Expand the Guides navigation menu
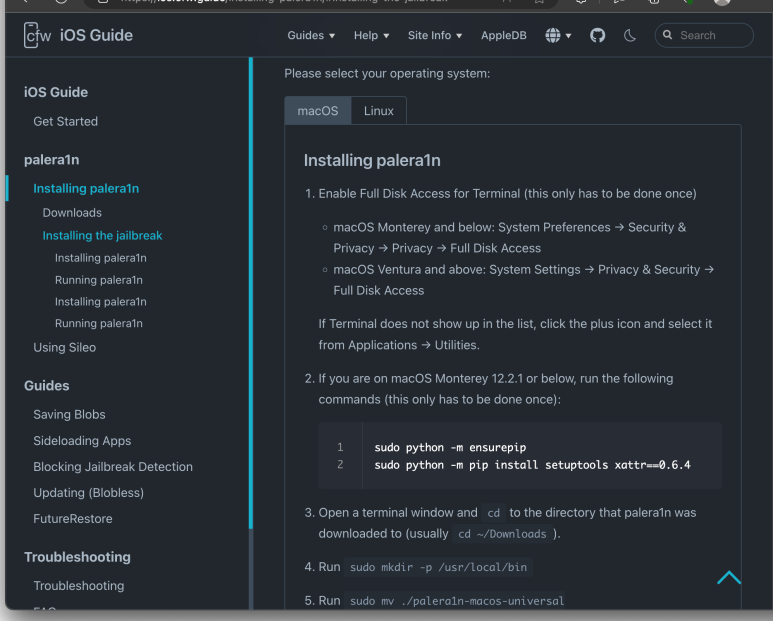Screen dimensions: 773x621 (x=311, y=35)
